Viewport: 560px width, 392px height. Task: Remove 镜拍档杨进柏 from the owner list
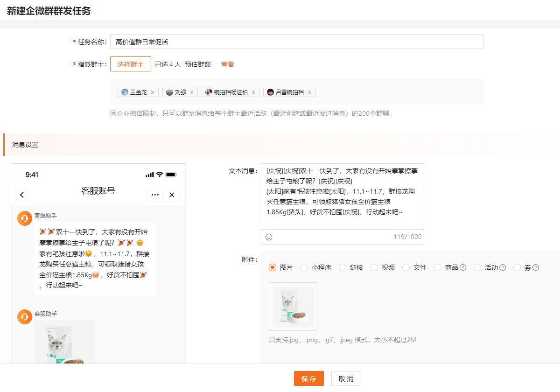pyautogui.click(x=253, y=92)
